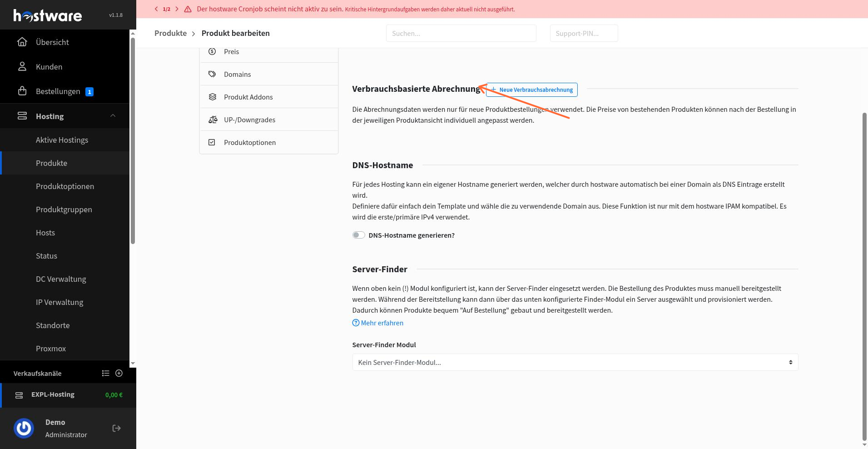Click the Domains tag icon
Image resolution: width=868 pixels, height=449 pixels.
click(212, 74)
